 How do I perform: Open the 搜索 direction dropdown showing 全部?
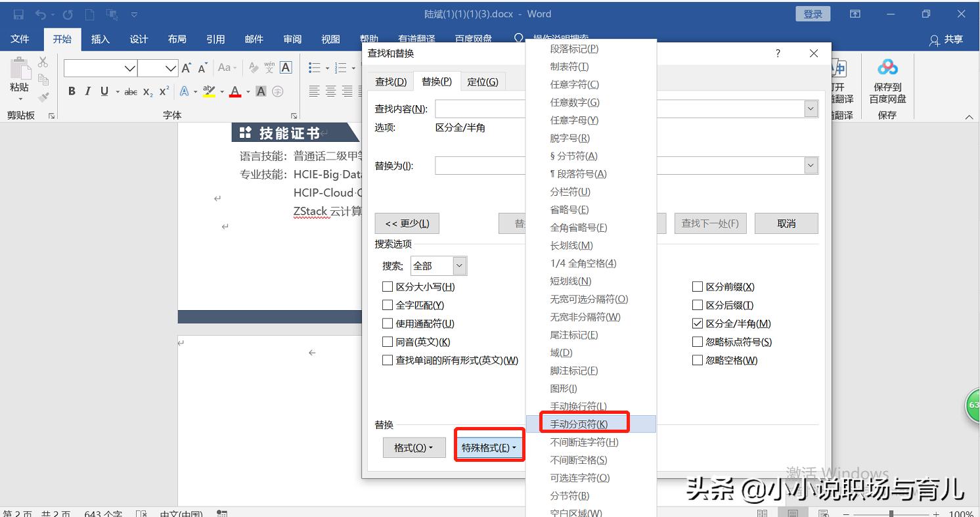pyautogui.click(x=460, y=265)
